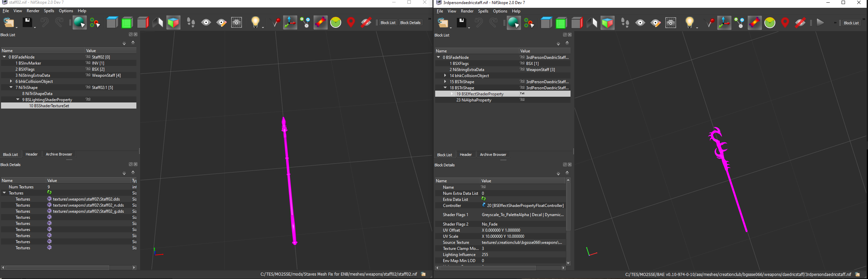The height and width of the screenshot is (279, 868).
Task: Click the Save icon in staff02 window
Action: 27,22
